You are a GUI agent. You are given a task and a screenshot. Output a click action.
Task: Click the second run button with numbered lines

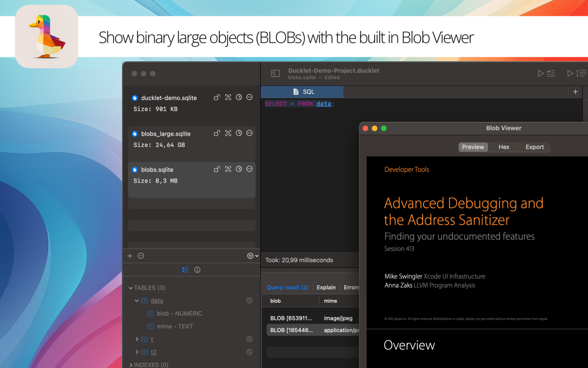coord(577,74)
